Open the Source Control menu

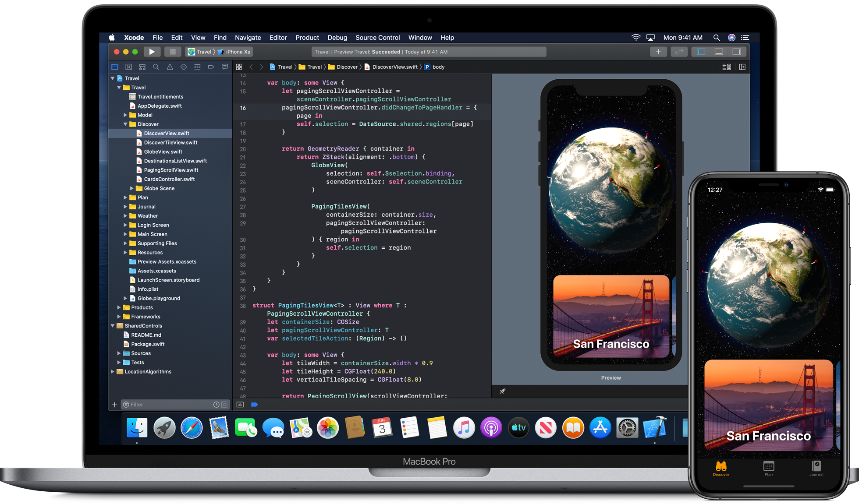377,38
